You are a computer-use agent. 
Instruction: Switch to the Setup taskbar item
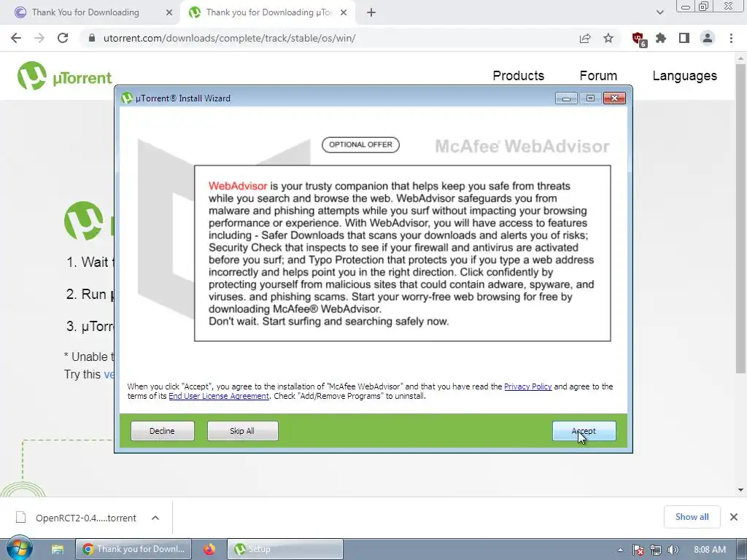(x=285, y=549)
